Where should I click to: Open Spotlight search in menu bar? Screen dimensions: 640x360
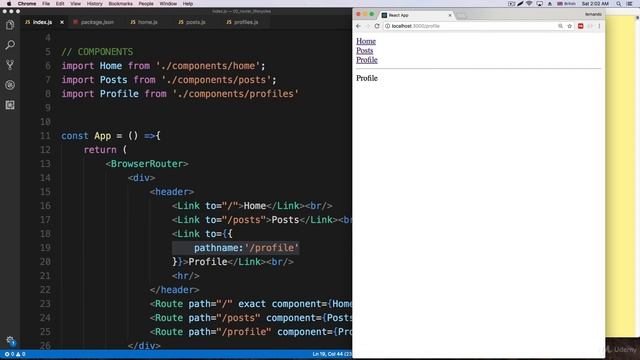619,4
